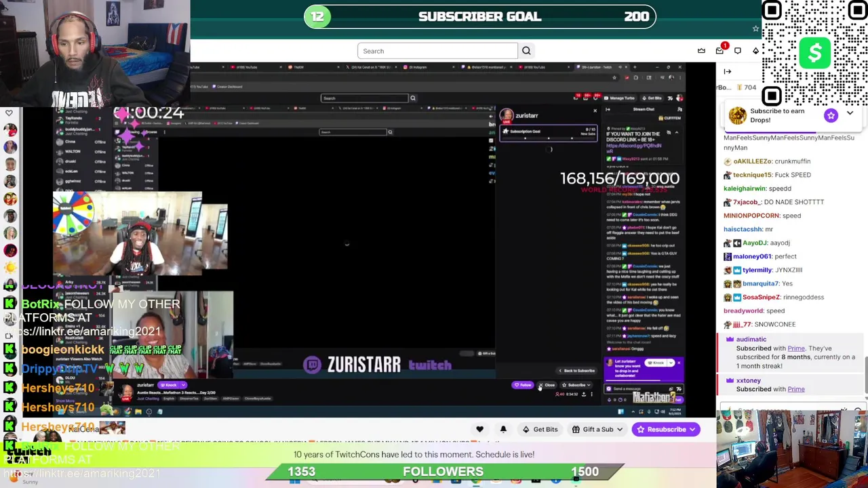This screenshot has width=868, height=488.
Task: Click username tylermilly in chat
Action: click(756, 270)
